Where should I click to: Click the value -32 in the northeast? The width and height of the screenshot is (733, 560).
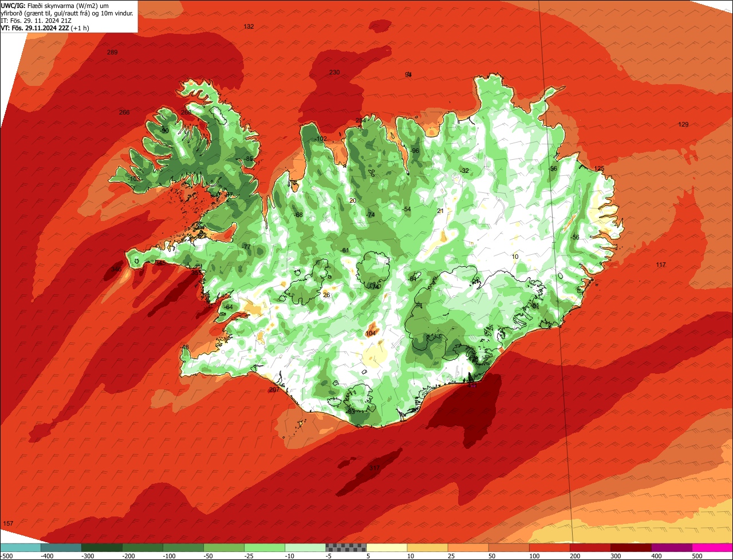pyautogui.click(x=464, y=171)
